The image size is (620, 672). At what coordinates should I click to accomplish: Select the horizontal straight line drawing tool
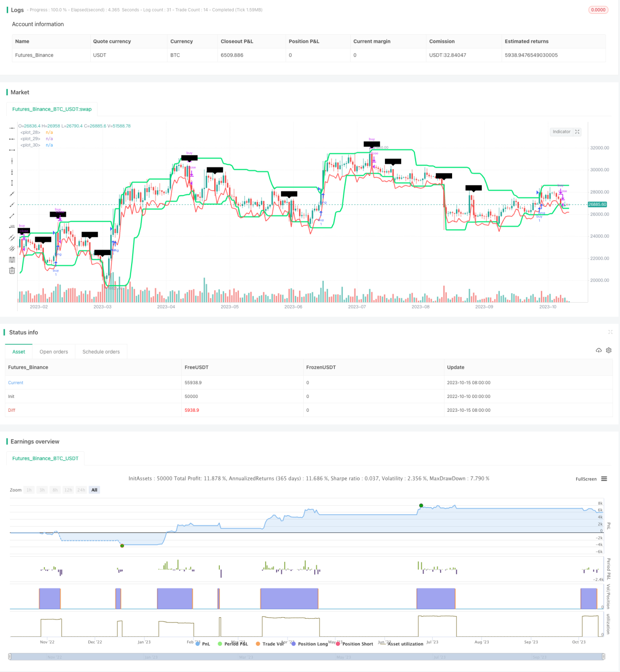pos(12,128)
